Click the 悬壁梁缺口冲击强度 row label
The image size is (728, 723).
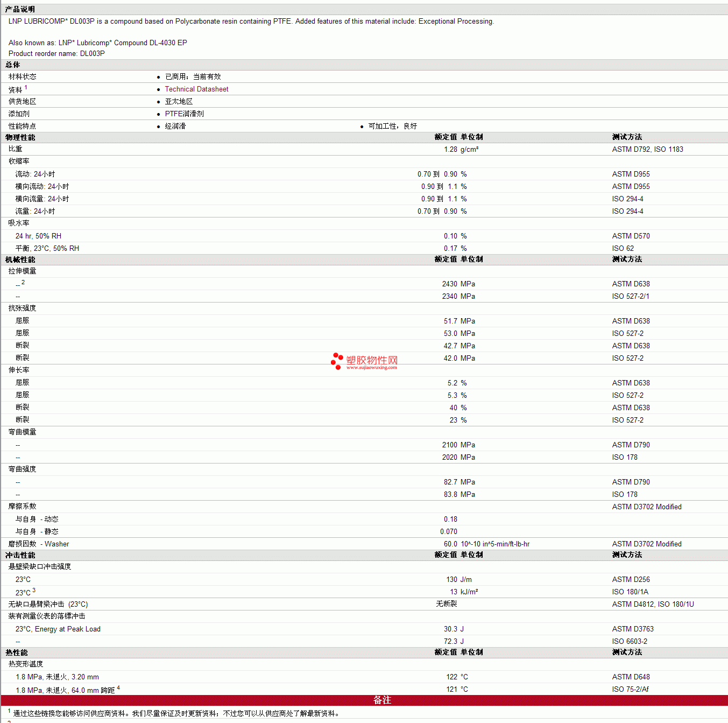click(x=40, y=567)
